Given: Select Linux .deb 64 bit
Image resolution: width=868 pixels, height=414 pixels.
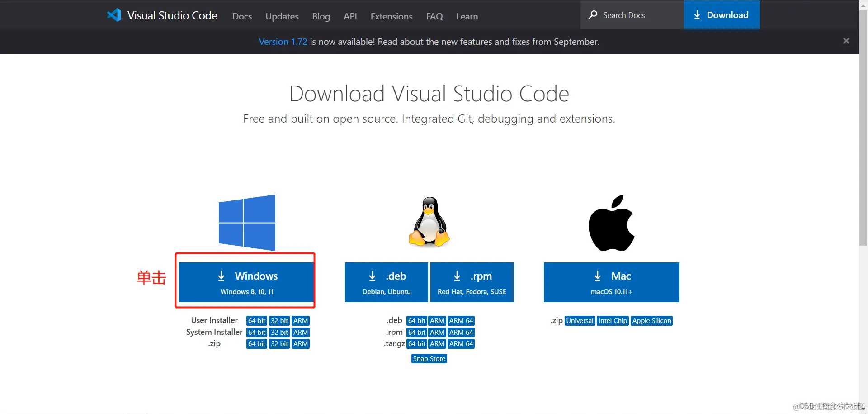Looking at the screenshot, I should coord(417,321).
